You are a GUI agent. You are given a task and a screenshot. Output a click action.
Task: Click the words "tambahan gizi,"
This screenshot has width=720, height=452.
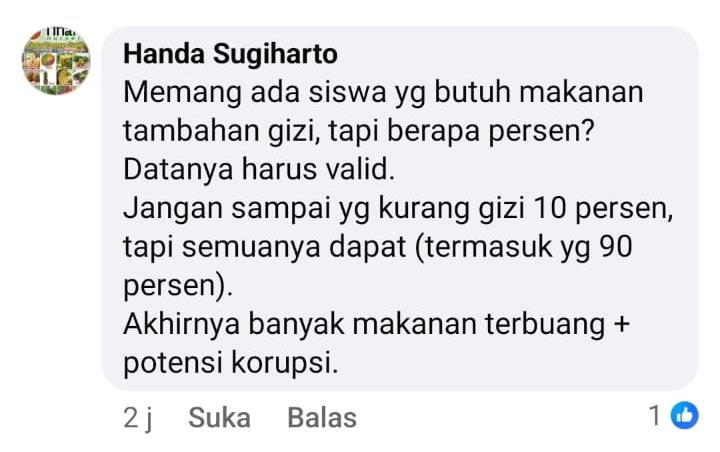pyautogui.click(x=222, y=131)
